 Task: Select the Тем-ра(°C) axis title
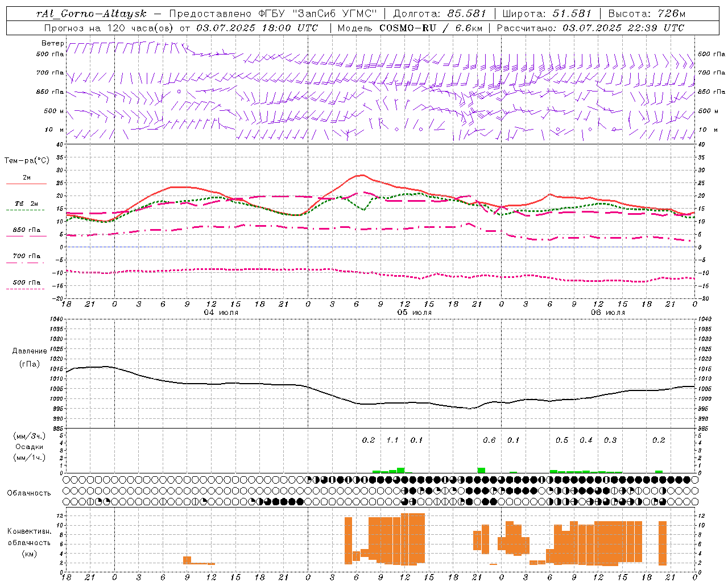(27, 161)
